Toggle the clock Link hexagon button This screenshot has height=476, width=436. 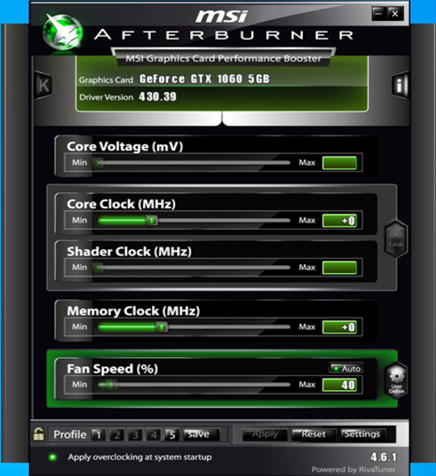[x=396, y=239]
